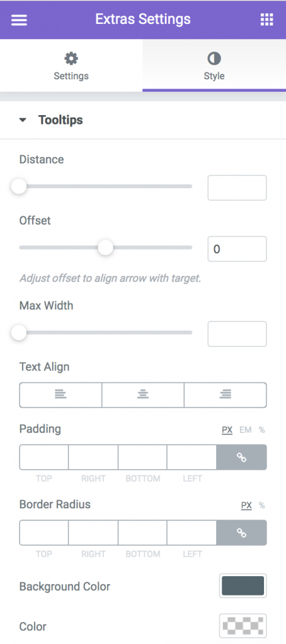286x644 pixels.
Task: Select left text alignment icon
Action: click(60, 395)
